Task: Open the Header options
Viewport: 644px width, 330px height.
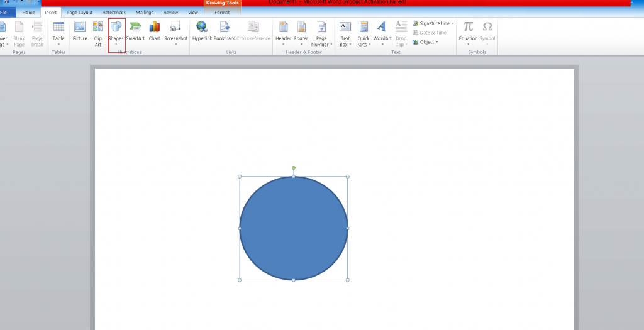Action: (283, 34)
